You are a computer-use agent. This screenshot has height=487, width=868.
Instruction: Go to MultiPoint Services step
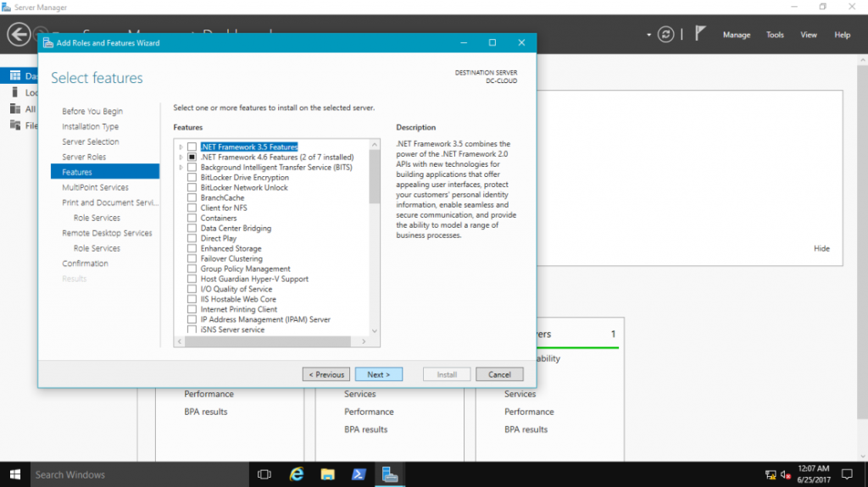coord(95,187)
